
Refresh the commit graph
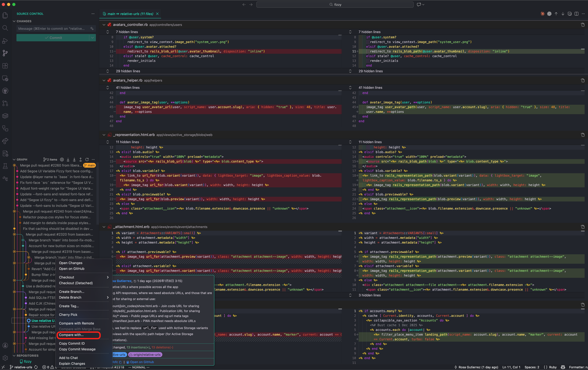coord(87,160)
